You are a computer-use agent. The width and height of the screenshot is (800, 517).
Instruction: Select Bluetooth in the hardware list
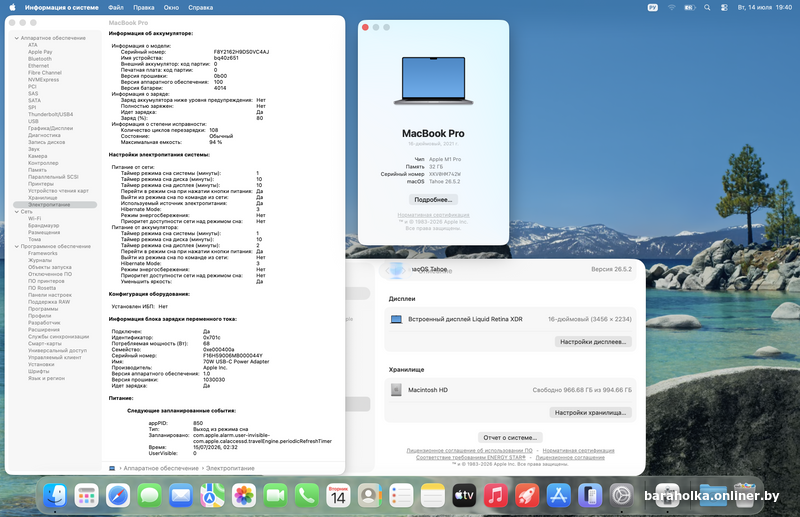[x=40, y=59]
